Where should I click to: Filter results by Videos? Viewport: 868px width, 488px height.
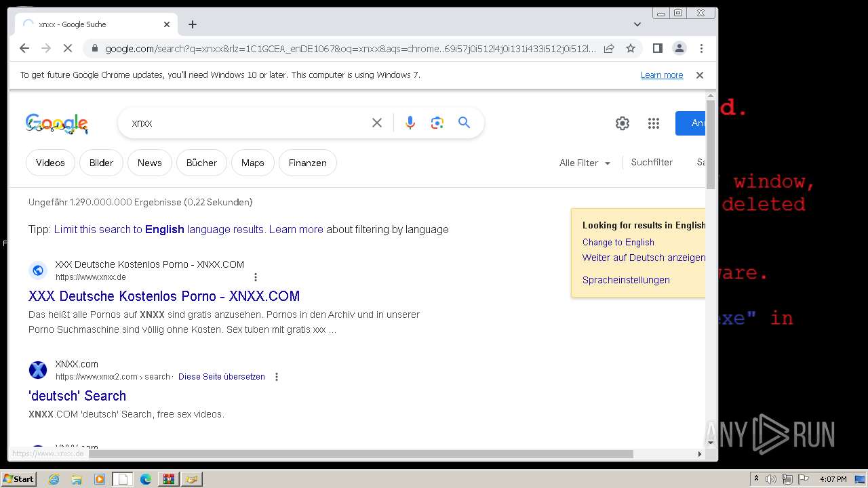coord(50,163)
